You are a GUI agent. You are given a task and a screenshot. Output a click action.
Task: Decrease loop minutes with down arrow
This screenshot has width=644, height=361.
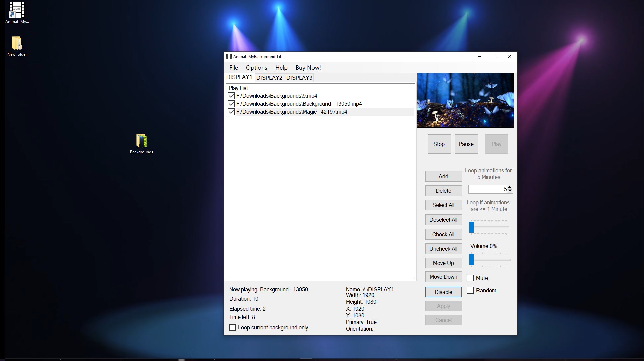click(510, 191)
